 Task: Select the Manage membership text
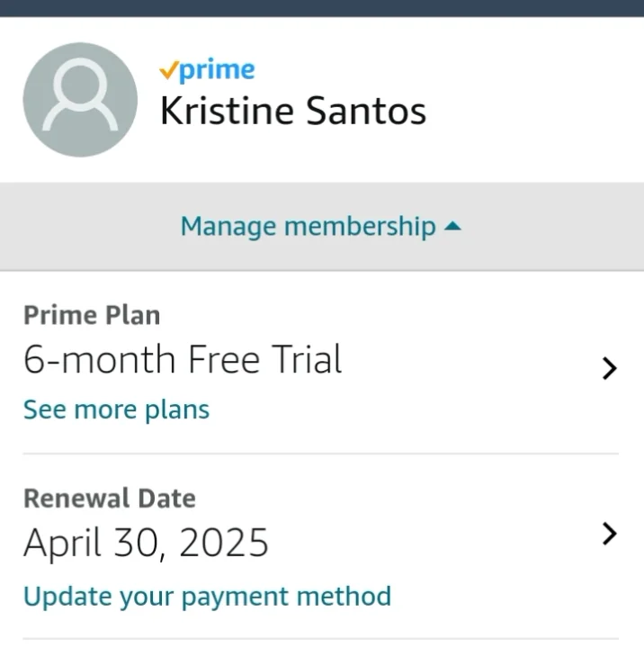pos(309,227)
